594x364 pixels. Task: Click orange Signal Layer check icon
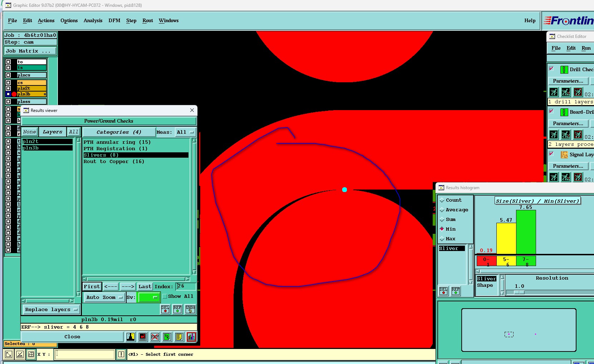[564, 155]
